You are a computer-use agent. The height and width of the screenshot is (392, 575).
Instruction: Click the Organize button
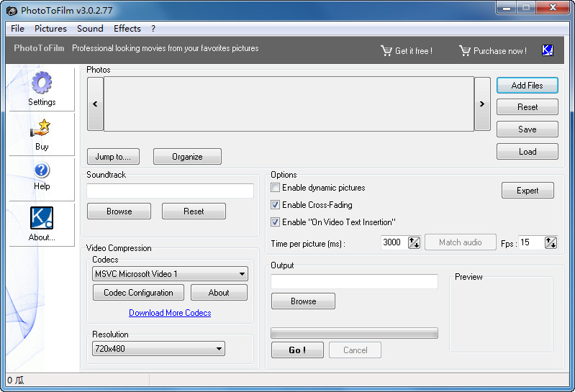[187, 157]
